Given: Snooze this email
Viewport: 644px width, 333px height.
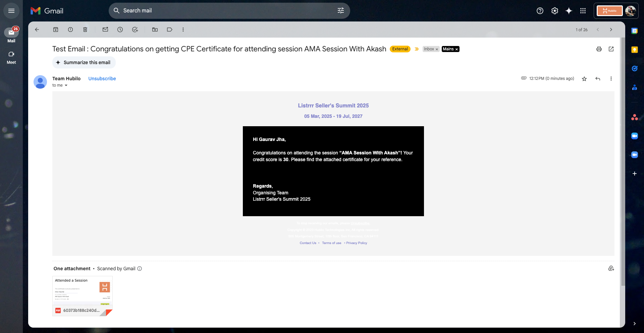Looking at the screenshot, I should tap(120, 30).
